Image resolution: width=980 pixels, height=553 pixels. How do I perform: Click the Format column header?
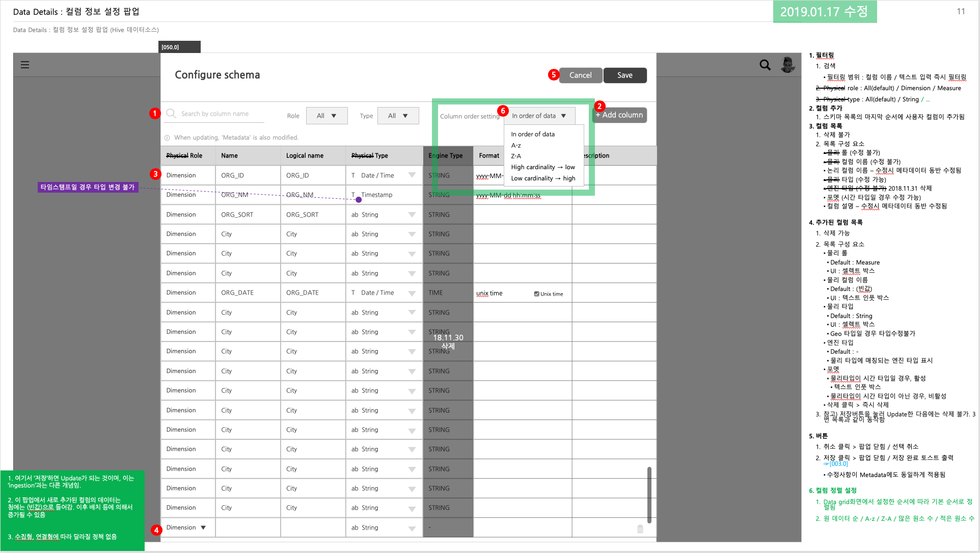pyautogui.click(x=489, y=155)
